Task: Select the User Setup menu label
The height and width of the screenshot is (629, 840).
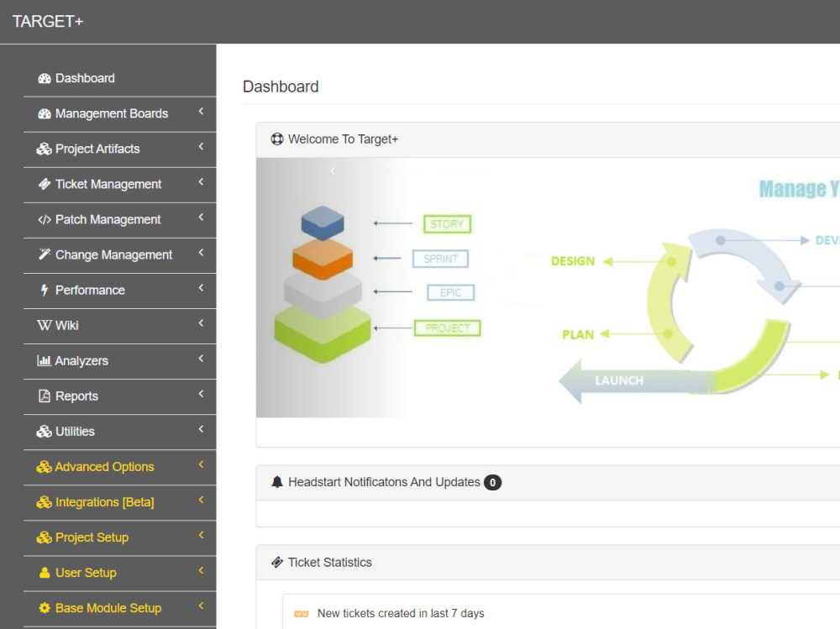Action: [86, 573]
